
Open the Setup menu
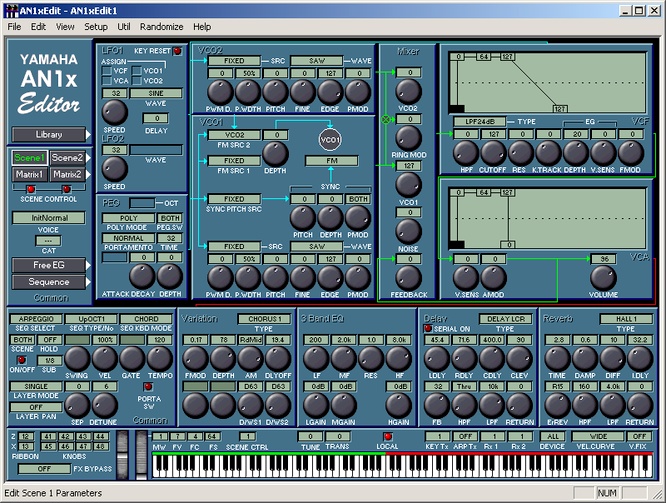tap(96, 27)
